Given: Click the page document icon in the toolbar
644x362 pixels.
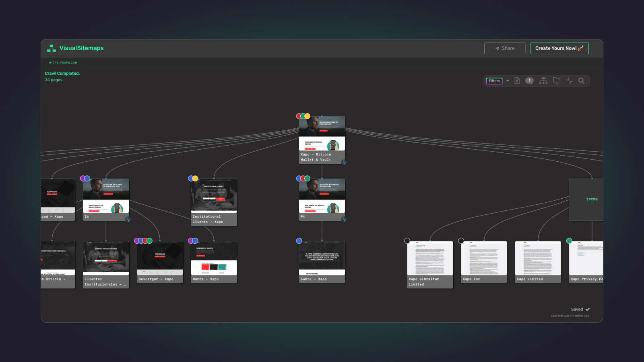Looking at the screenshot, I should click(x=516, y=81).
